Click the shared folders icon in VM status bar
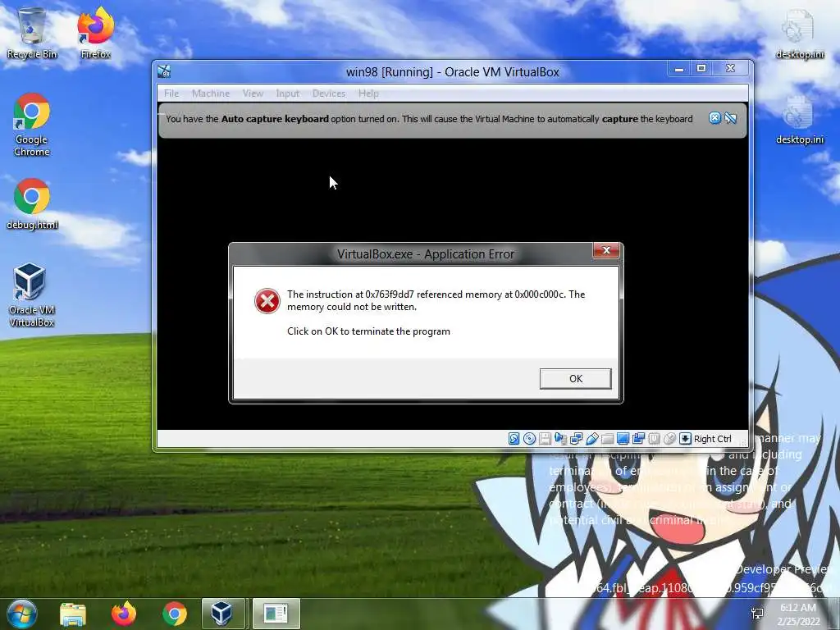 pyautogui.click(x=607, y=439)
